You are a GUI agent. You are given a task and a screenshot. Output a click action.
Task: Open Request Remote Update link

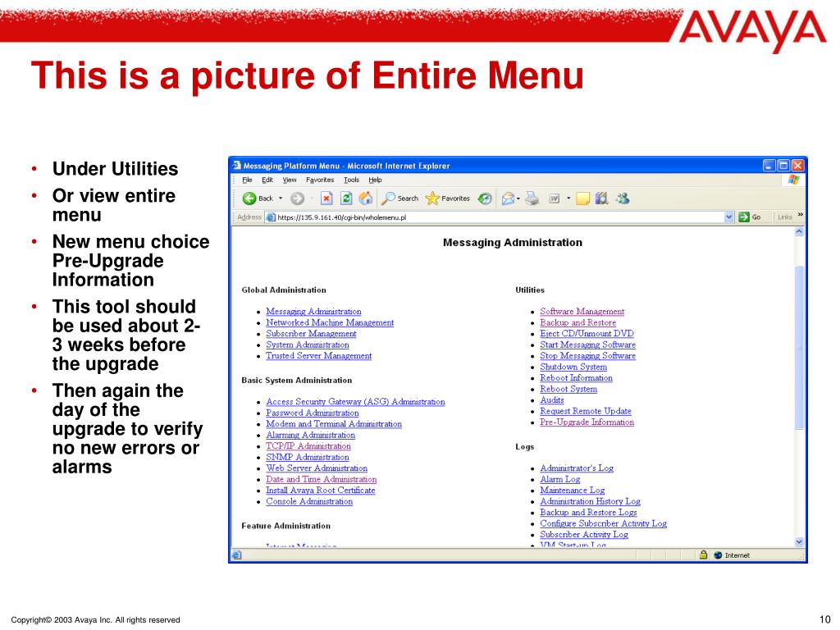pos(586,411)
